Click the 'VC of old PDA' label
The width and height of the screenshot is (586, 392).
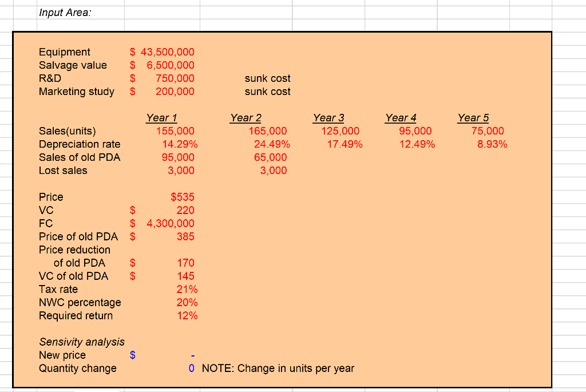[74, 276]
